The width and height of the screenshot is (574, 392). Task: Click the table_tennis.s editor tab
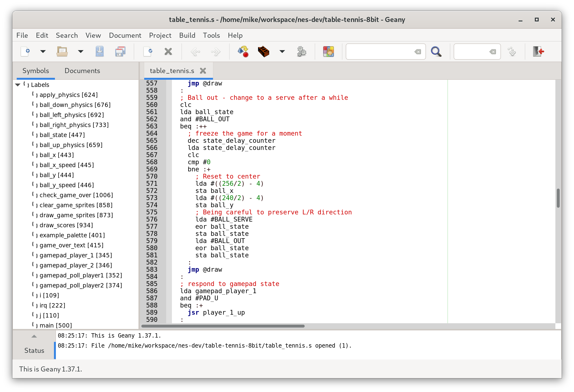point(172,71)
